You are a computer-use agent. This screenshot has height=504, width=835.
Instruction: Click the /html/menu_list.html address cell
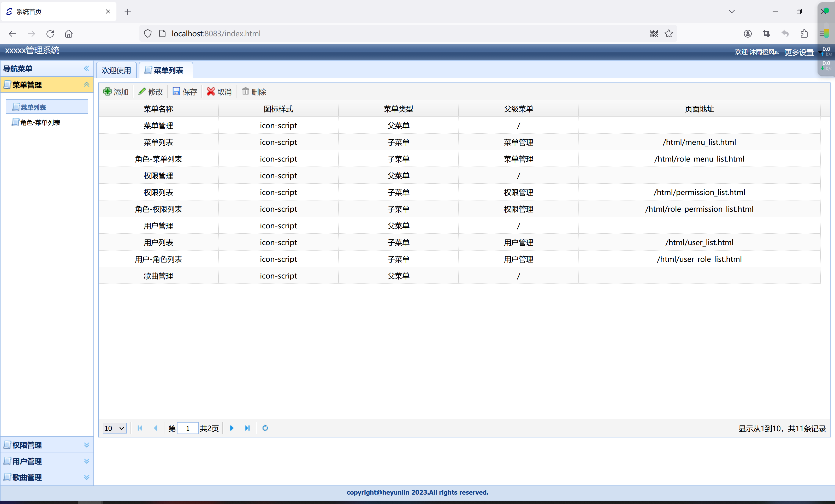[699, 142]
